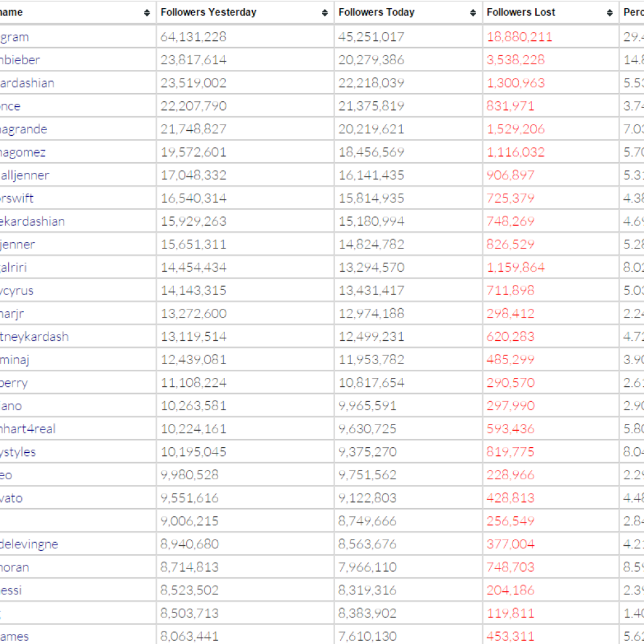Click the 'orswift' username link
This screenshot has width=644, height=644.
tap(17, 198)
